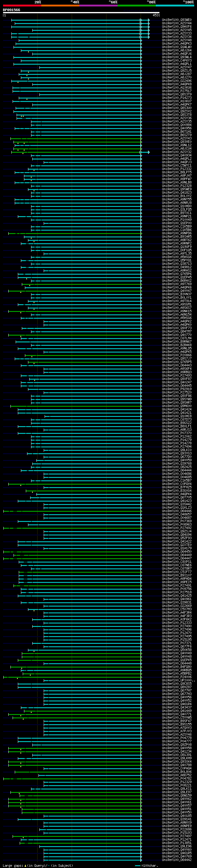The image size is (197, 868).
Task: Select hit UniRef100_C0PQV4
Action: point(176,484)
